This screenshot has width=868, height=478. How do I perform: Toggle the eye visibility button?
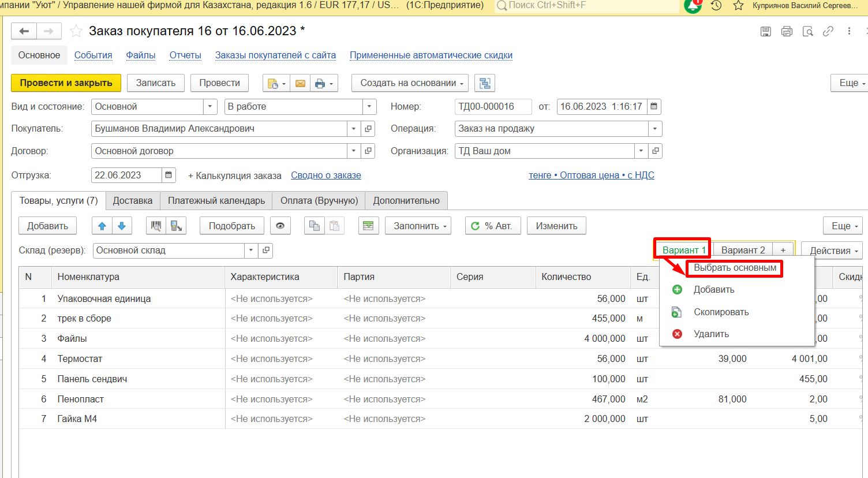(280, 226)
